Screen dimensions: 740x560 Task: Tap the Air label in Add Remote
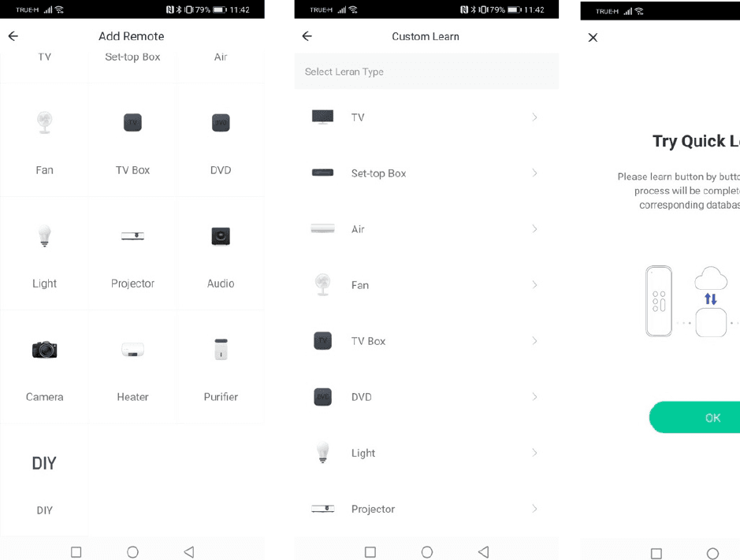[x=221, y=57]
